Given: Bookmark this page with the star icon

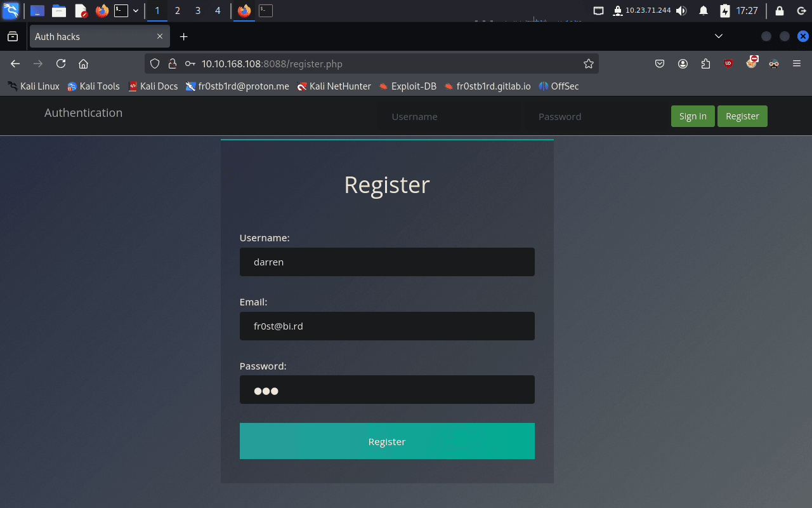Looking at the screenshot, I should tap(588, 63).
